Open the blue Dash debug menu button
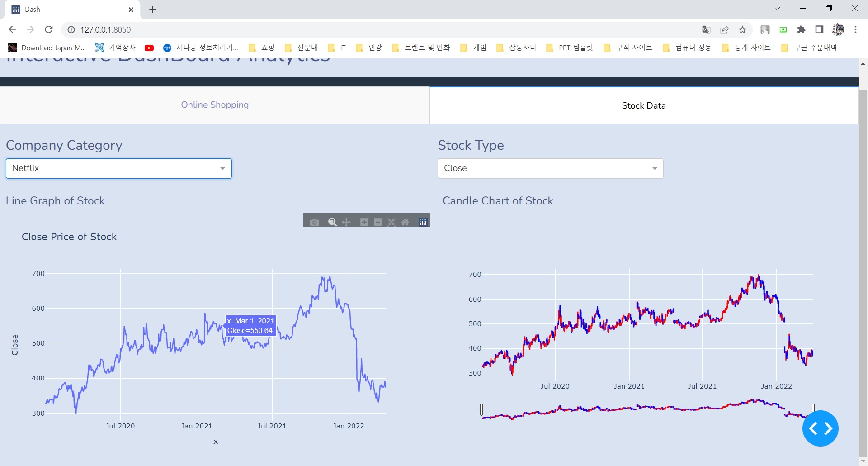The image size is (868, 466). tap(821, 428)
